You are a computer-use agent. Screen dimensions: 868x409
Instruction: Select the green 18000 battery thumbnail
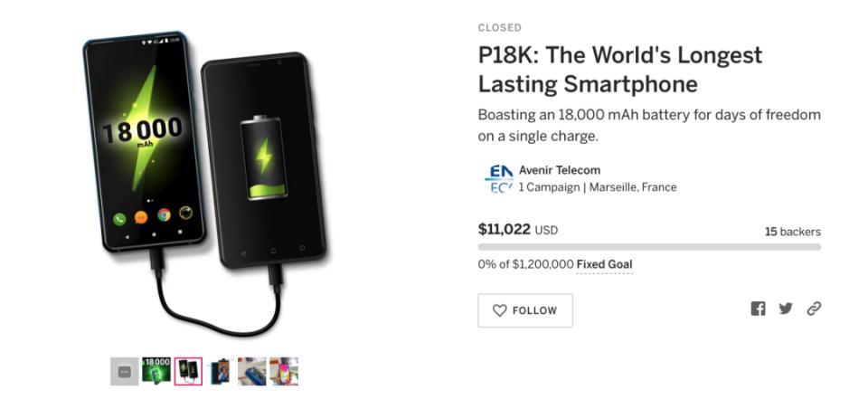[x=156, y=371]
